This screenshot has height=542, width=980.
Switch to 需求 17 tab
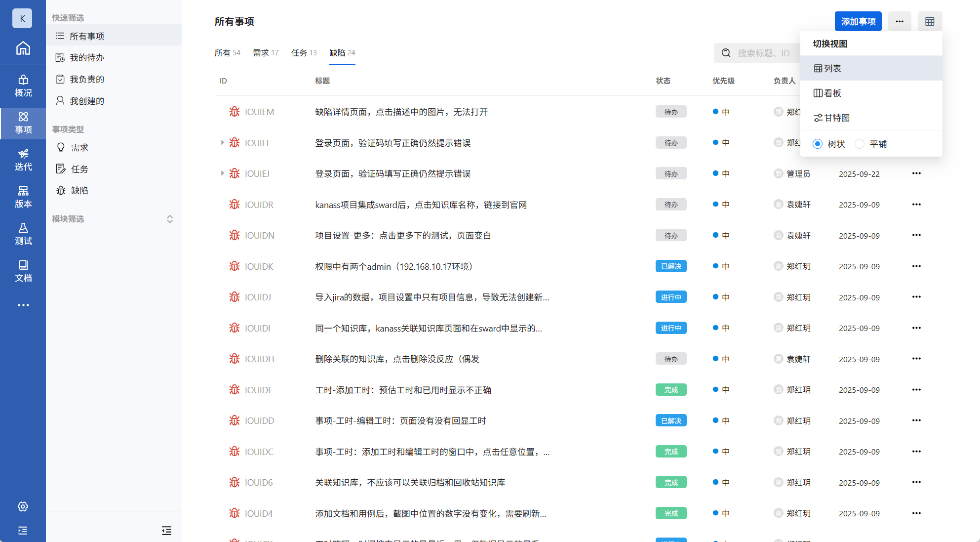tap(266, 53)
